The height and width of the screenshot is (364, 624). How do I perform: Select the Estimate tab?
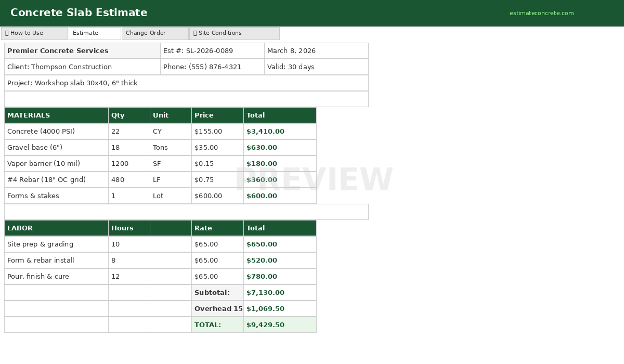coord(95,33)
